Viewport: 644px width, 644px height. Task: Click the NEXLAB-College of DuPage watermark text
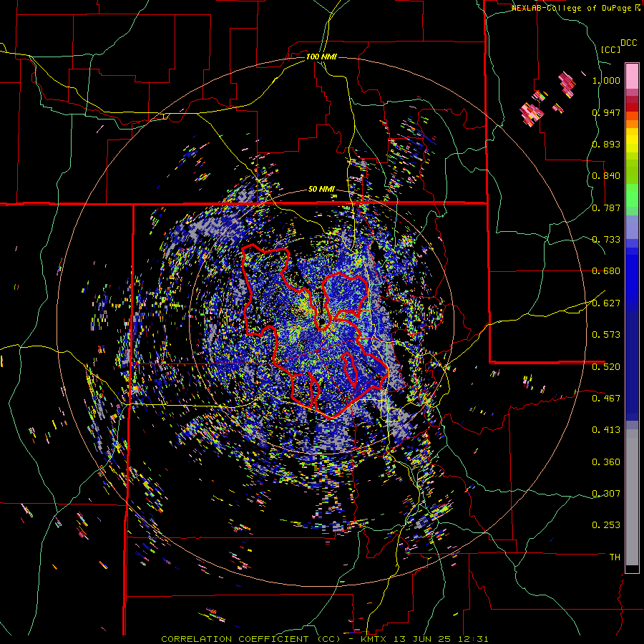[x=575, y=8]
